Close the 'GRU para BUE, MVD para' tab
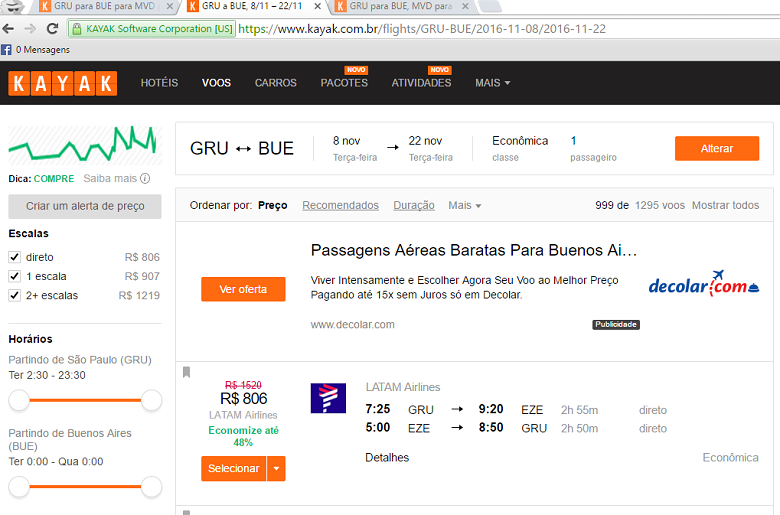780x515 pixels. 465,6
